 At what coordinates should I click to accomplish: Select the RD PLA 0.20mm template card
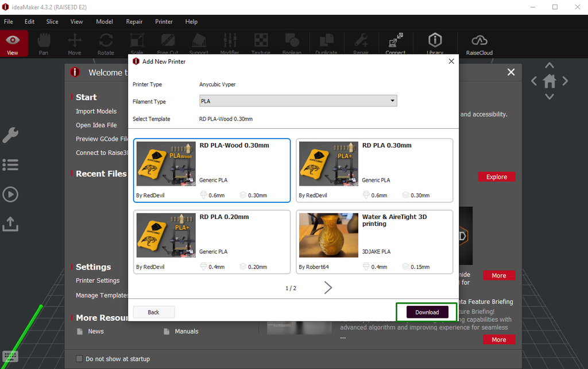[x=212, y=242]
